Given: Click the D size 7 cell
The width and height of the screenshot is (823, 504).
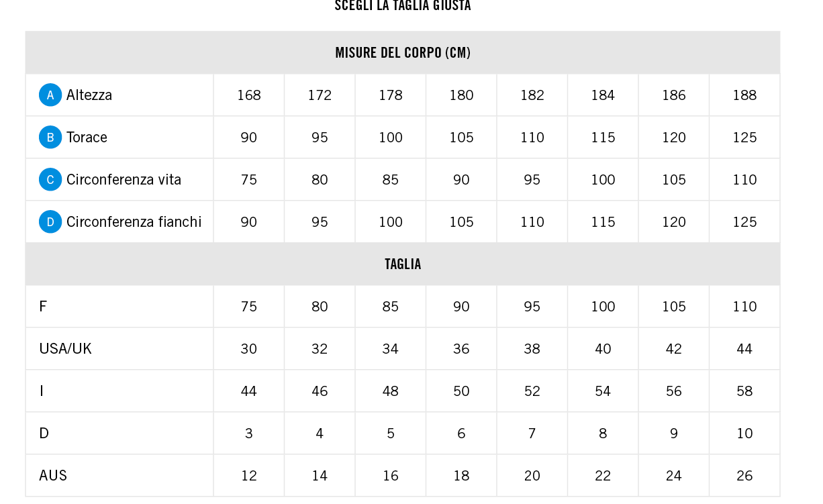Looking at the screenshot, I should coord(532,433).
